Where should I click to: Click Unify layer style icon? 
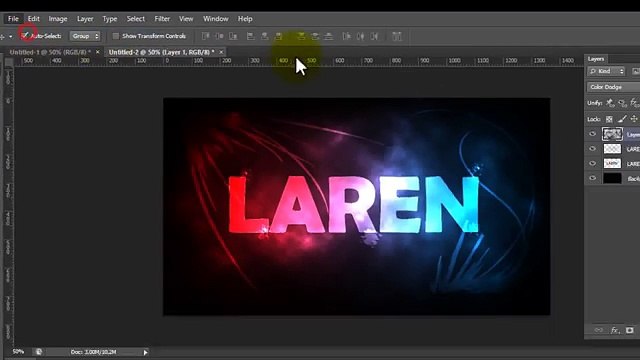click(634, 103)
